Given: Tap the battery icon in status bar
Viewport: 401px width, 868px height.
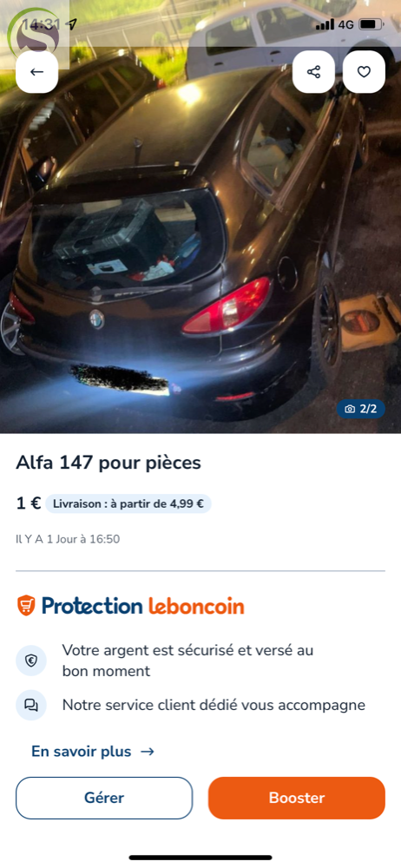Looking at the screenshot, I should pos(371,24).
